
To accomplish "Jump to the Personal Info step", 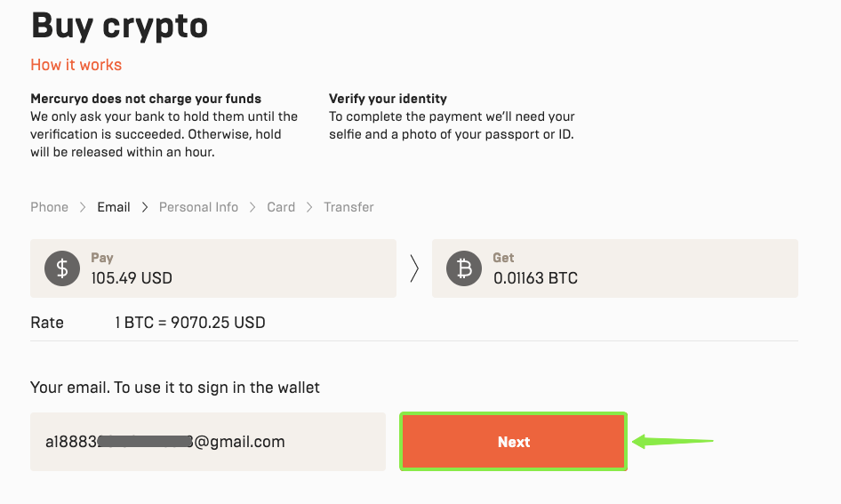I will [x=198, y=207].
